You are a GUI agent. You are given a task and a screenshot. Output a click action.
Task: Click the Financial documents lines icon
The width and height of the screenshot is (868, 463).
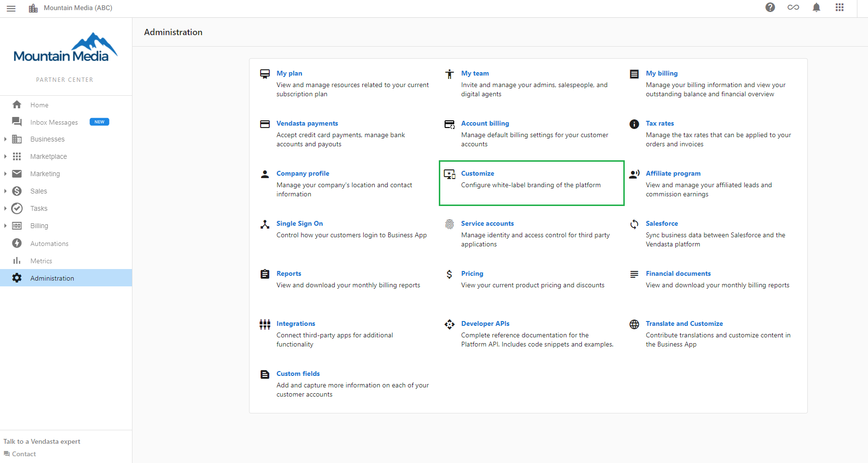(634, 274)
